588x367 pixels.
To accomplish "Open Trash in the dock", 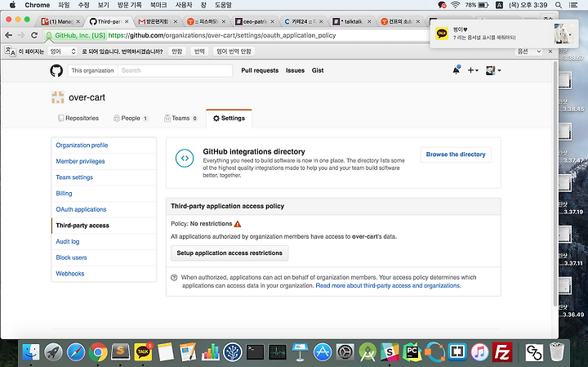I will coord(556,352).
